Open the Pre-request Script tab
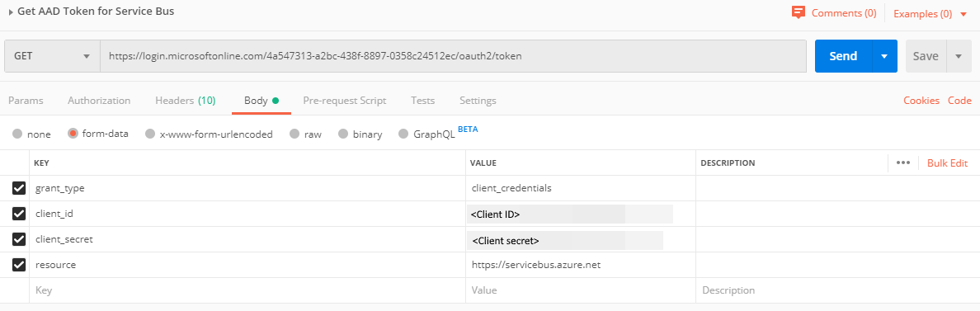The width and height of the screenshot is (980, 311). (344, 101)
